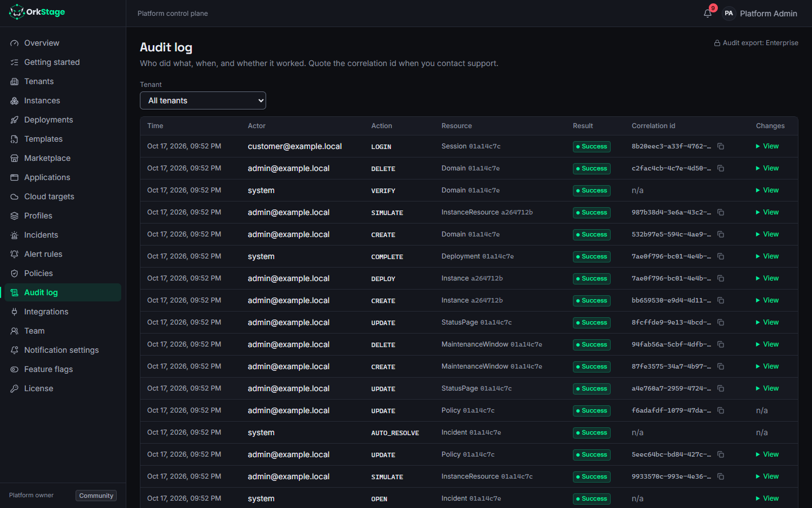Open the License key icon

15,388
